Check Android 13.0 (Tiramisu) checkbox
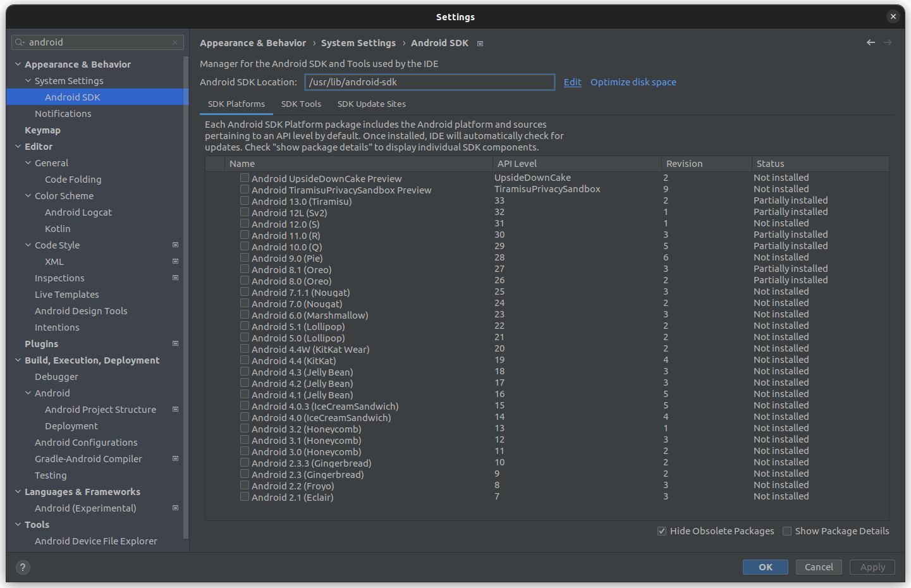The image size is (911, 588). [245, 201]
